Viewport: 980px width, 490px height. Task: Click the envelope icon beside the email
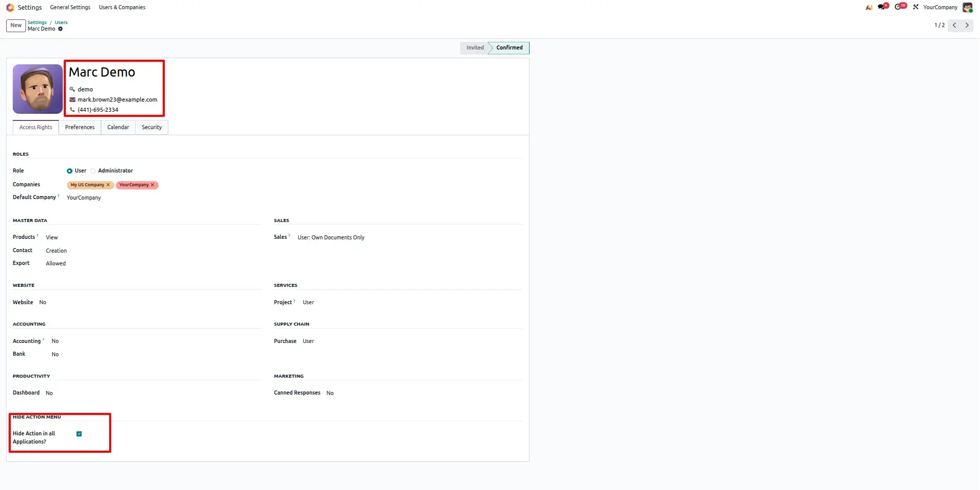pyautogui.click(x=72, y=100)
